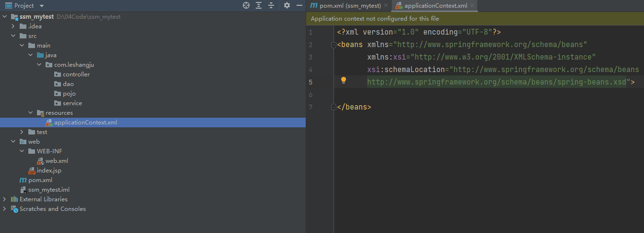This screenshot has width=644, height=233.
Task: Expand the .idea folder
Action: tap(13, 26)
